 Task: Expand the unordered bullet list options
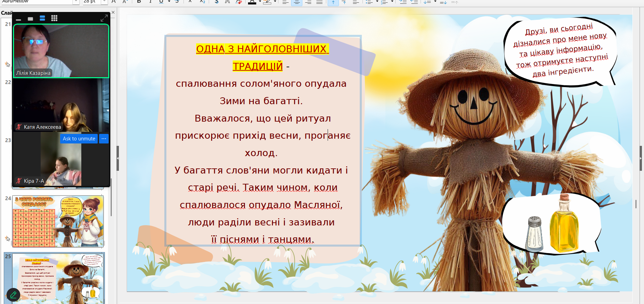point(377,2)
